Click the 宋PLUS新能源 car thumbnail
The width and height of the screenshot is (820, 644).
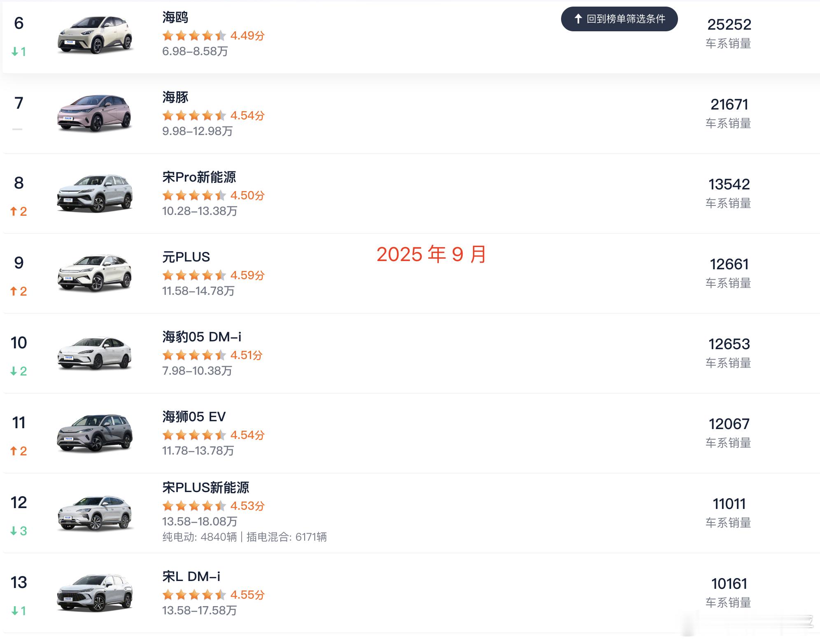coord(95,513)
